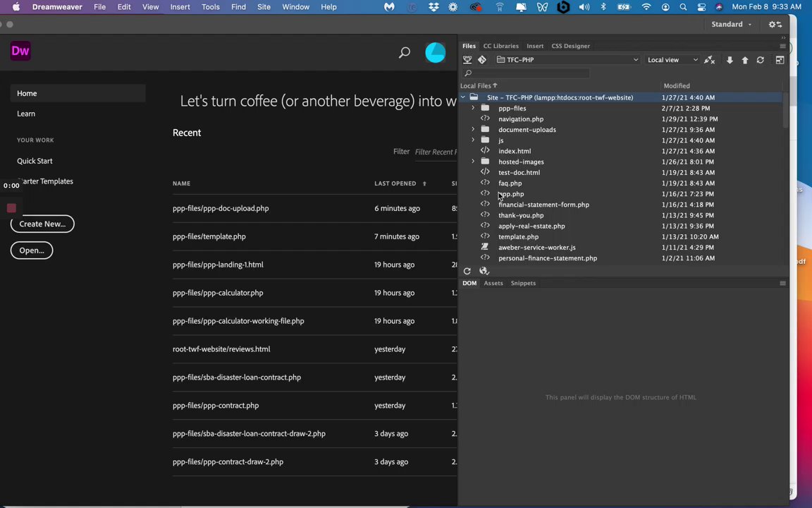Collapse panels using double-chevron at top
The height and width of the screenshot is (508, 812).
pyautogui.click(x=783, y=38)
